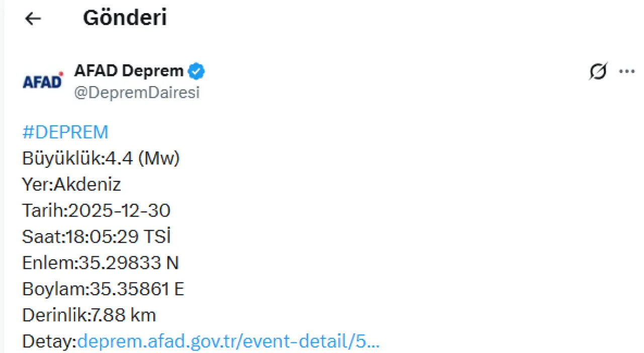Click the blue verified badge
The width and height of the screenshot is (644, 353).
click(196, 72)
